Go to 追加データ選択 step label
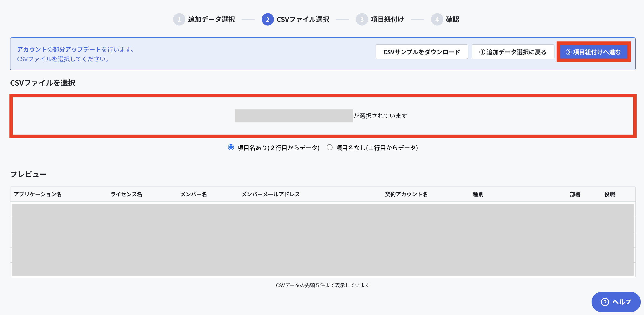The image size is (644, 315). point(211,19)
